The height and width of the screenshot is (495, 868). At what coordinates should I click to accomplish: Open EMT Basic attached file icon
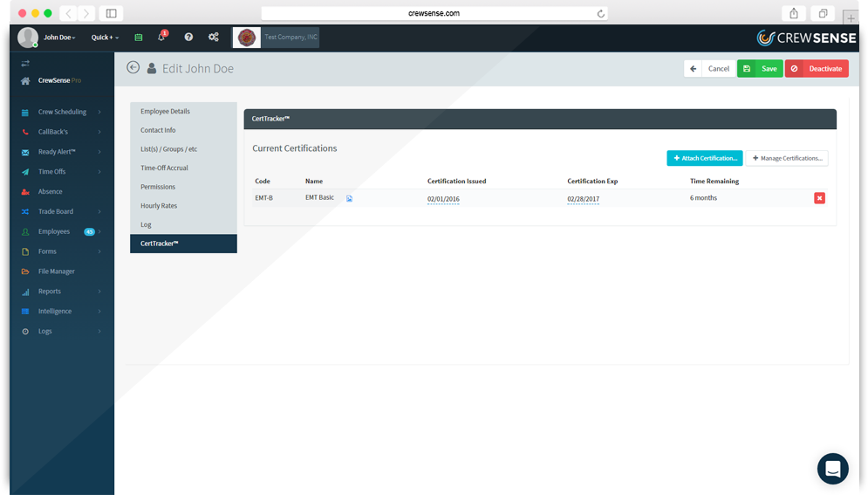pyautogui.click(x=349, y=198)
